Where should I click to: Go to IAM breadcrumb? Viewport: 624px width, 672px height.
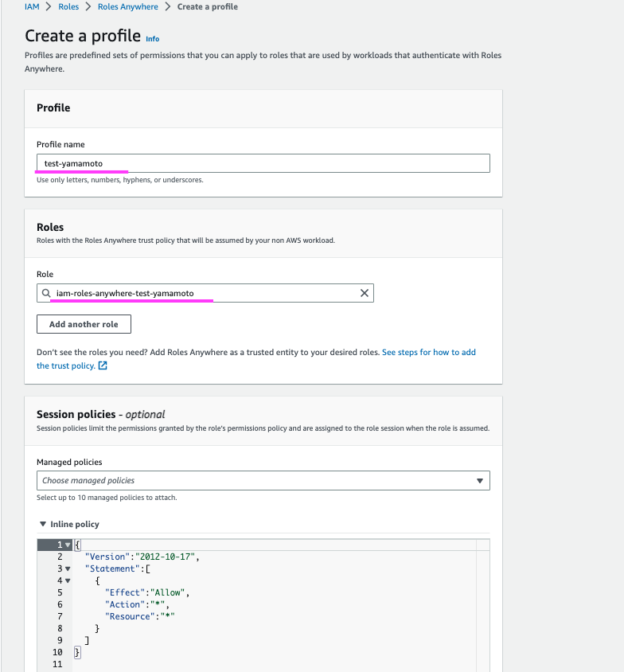[32, 7]
